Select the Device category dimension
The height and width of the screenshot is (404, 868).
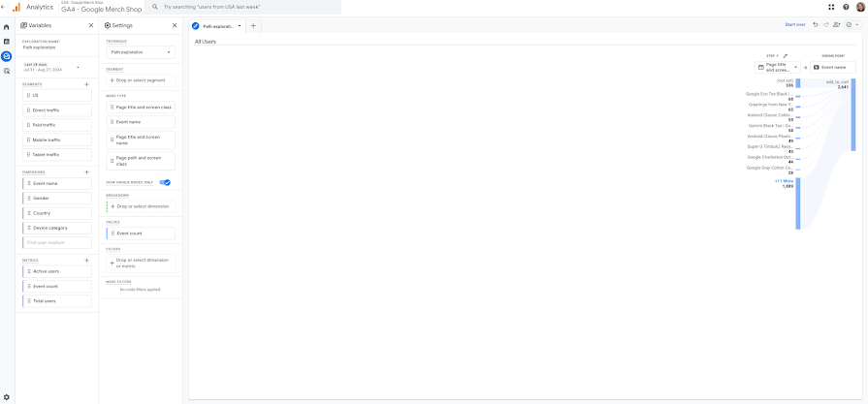click(57, 229)
